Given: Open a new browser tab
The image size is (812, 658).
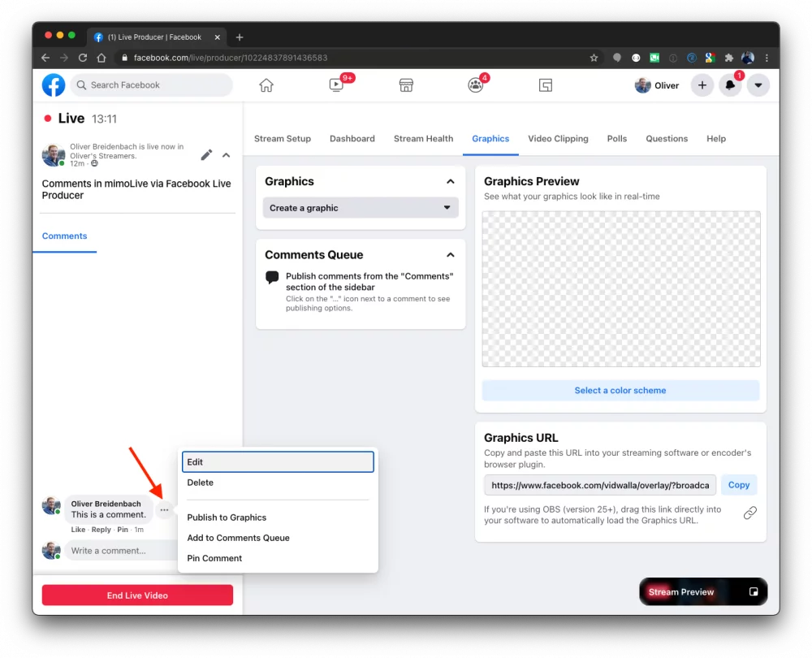Looking at the screenshot, I should pos(240,37).
